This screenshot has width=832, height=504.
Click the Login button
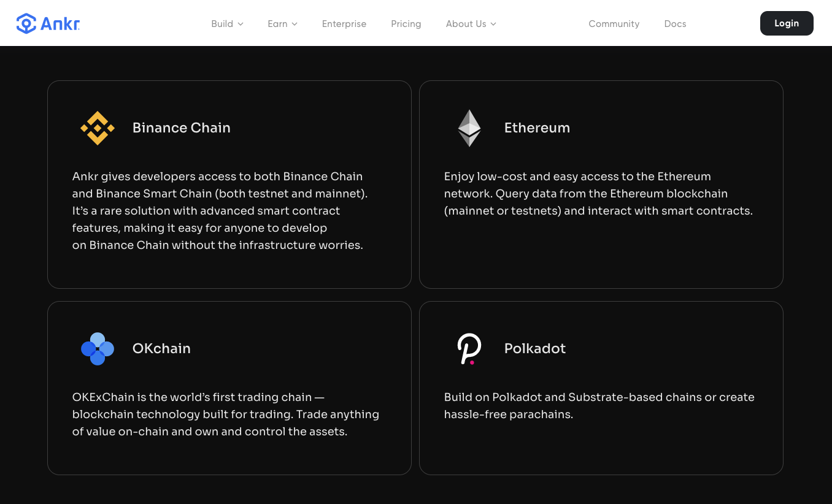coord(787,23)
